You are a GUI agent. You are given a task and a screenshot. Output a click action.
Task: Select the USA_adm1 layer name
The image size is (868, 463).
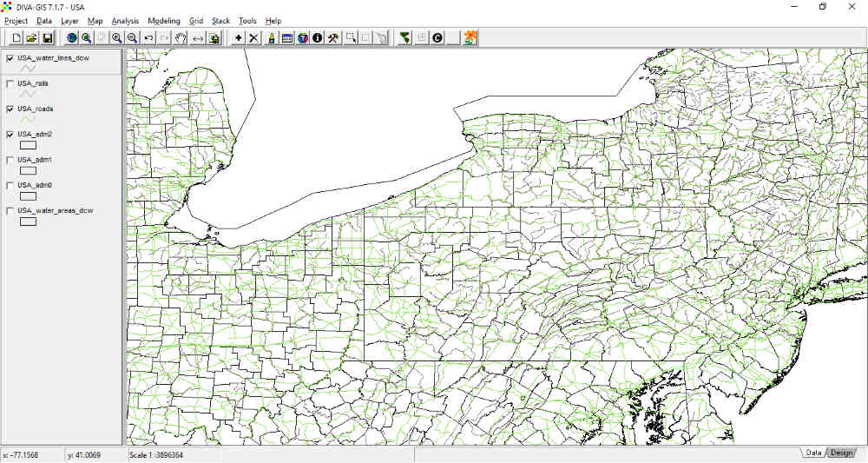pyautogui.click(x=35, y=160)
